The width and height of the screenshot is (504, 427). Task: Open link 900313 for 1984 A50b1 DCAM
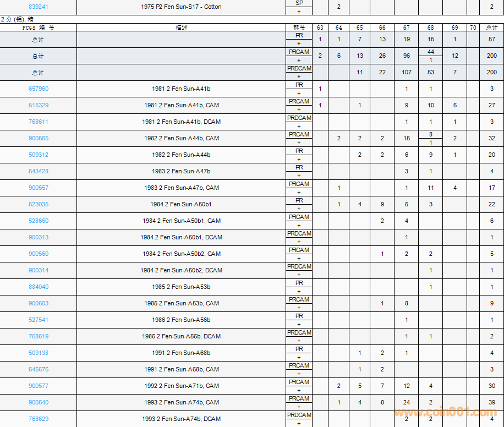pyautogui.click(x=38, y=237)
